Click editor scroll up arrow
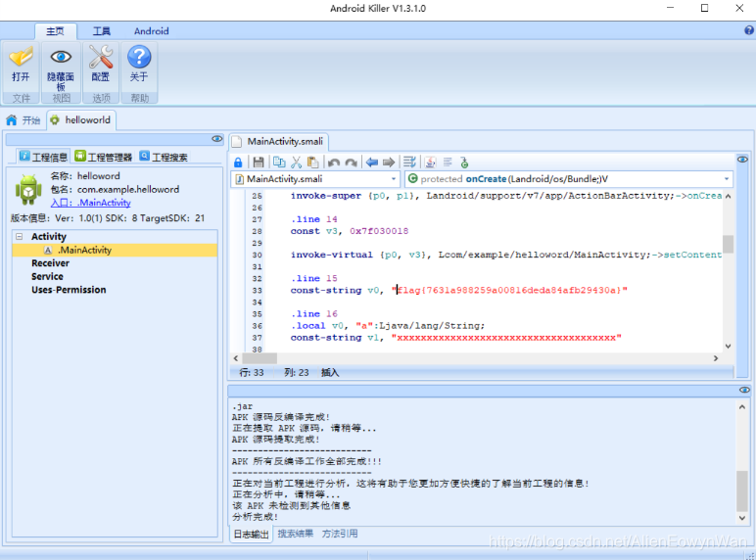The width and height of the screenshot is (756, 560). pyautogui.click(x=728, y=196)
